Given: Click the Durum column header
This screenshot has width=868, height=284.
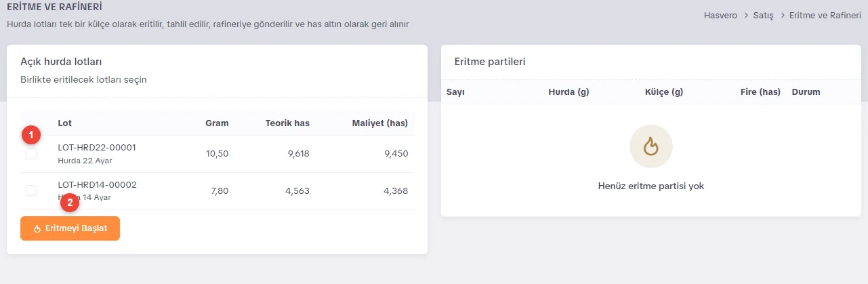Looking at the screenshot, I should coord(806,92).
